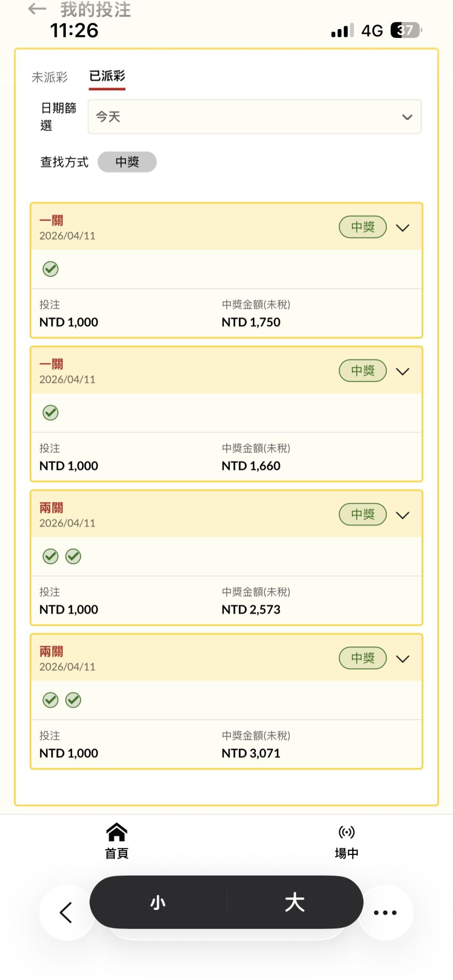
Task: Expand the 一關 bet with NTD 1,660 winnings
Action: point(403,372)
